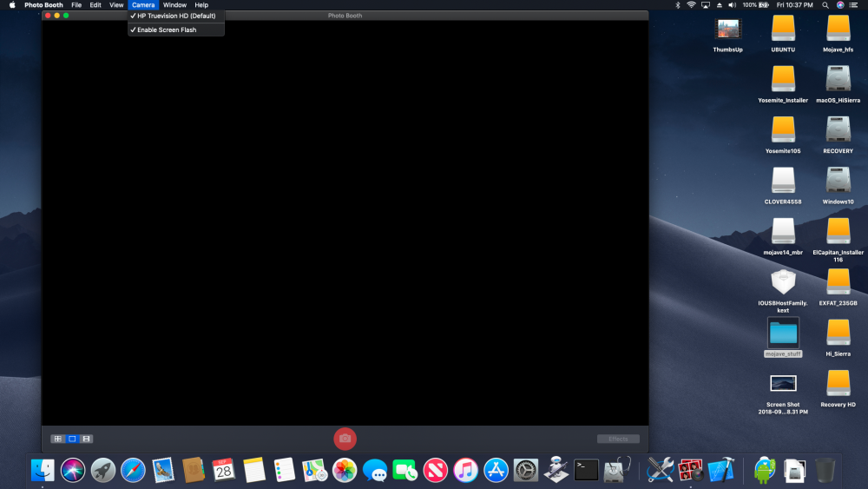Open Calendar showing 28 in Dock
Screen dimensions: 868x489
pyautogui.click(x=224, y=470)
